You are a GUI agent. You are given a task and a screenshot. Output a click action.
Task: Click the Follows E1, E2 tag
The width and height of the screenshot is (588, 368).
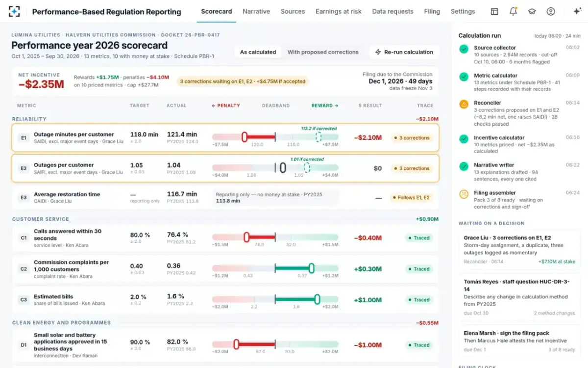[x=412, y=198]
